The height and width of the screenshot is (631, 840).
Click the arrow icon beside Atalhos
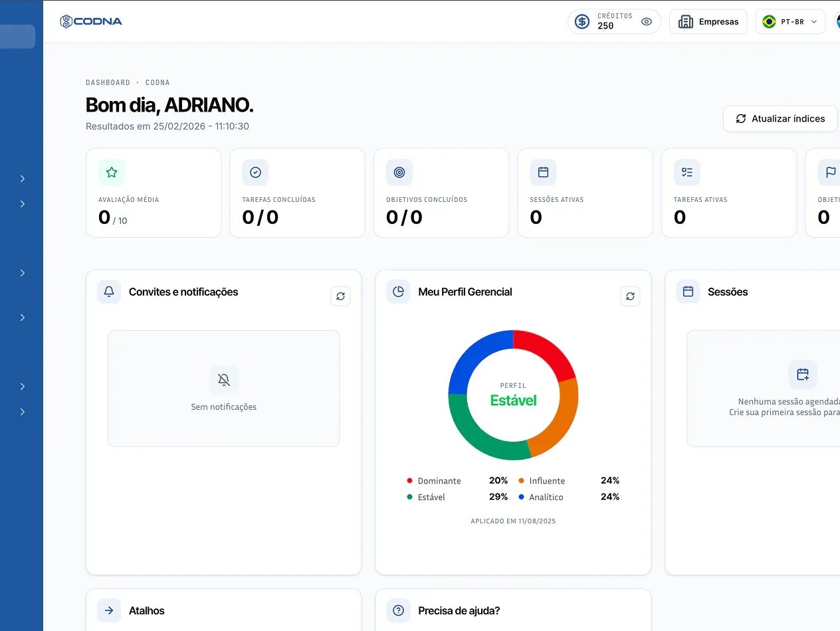109,610
